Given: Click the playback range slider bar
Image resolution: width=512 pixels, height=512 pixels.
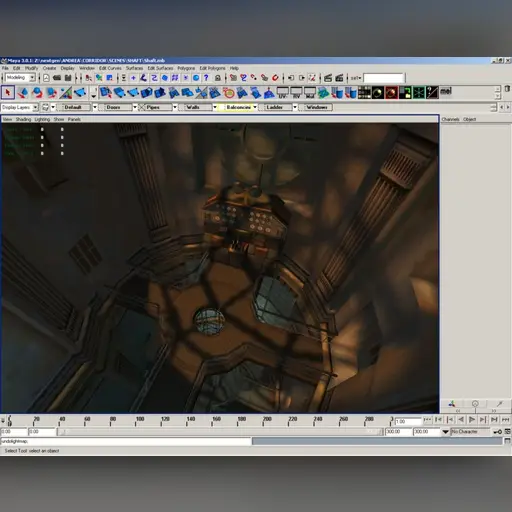Looking at the screenshot, I should pyautogui.click(x=220, y=432).
